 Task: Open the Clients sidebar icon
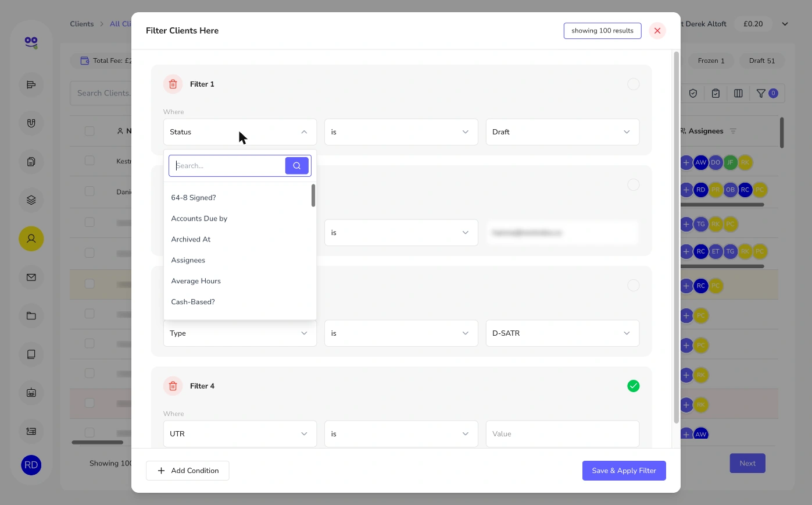click(x=31, y=239)
